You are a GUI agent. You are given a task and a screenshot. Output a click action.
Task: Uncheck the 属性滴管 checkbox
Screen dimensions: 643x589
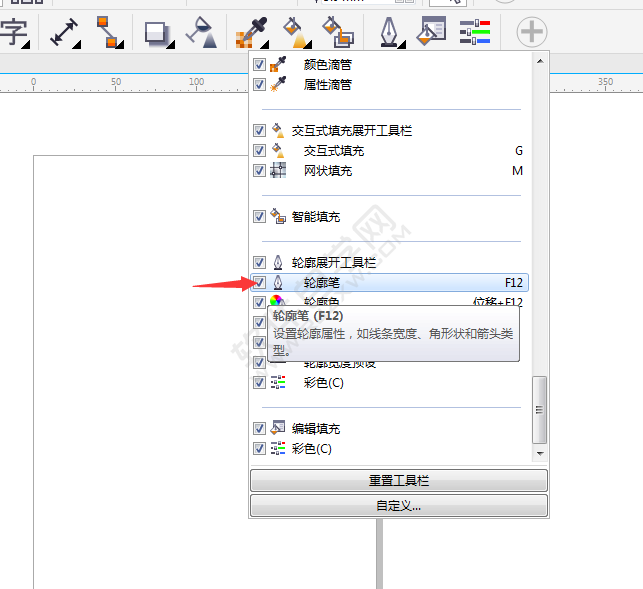tap(259, 84)
